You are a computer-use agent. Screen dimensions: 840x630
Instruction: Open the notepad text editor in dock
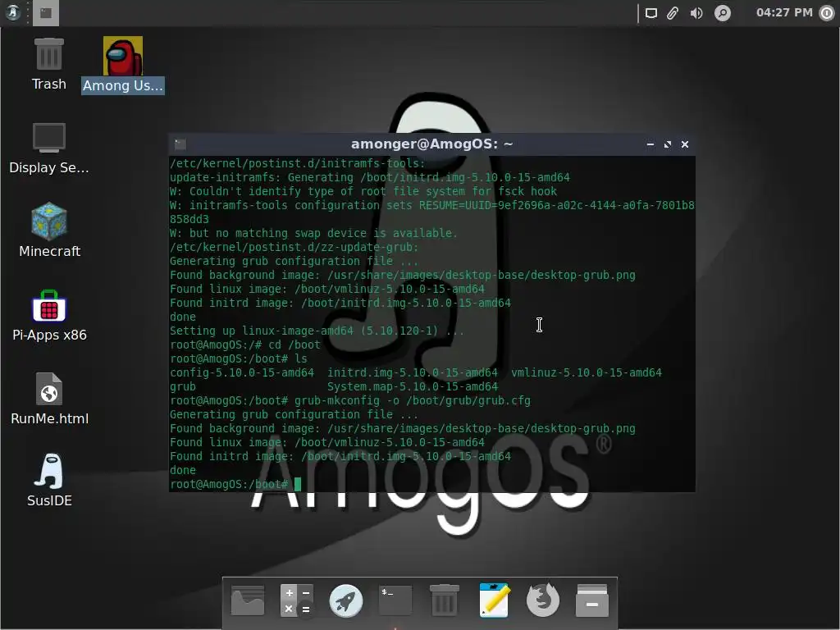point(494,600)
